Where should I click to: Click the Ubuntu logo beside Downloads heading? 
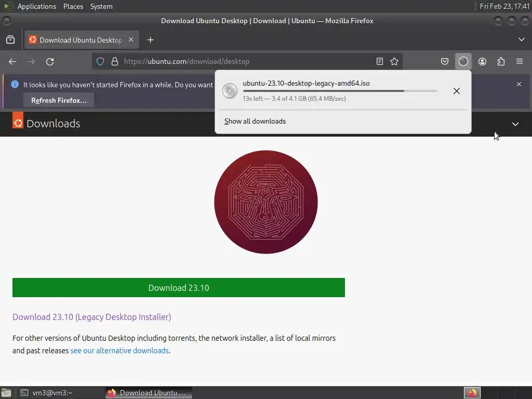[x=18, y=120]
